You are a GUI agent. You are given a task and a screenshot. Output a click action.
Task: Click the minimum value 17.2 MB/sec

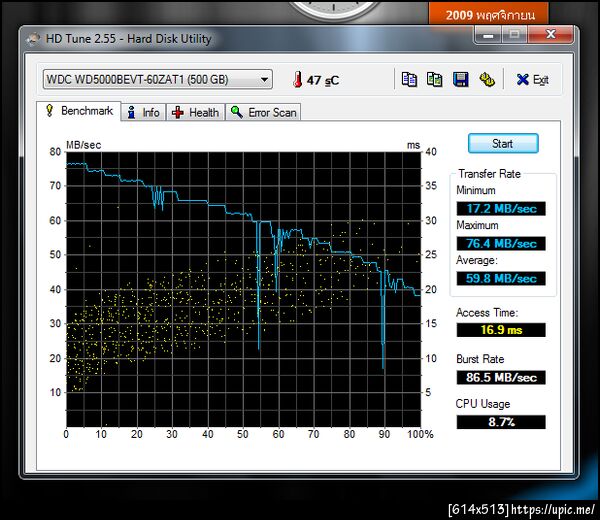501,209
